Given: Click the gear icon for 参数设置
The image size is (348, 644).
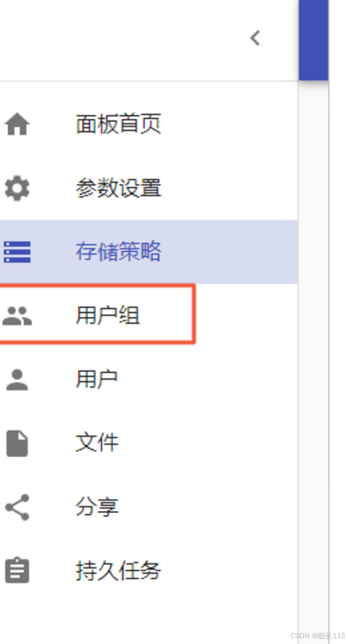Looking at the screenshot, I should 17,188.
